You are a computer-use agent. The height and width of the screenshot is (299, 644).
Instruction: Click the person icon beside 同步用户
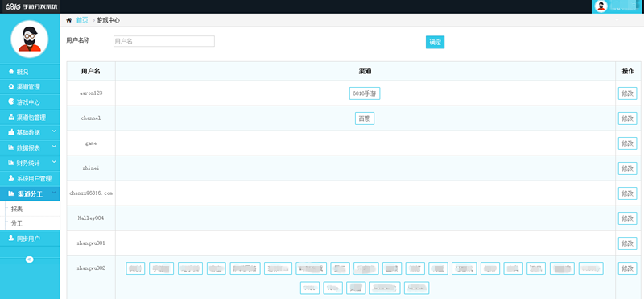11,238
